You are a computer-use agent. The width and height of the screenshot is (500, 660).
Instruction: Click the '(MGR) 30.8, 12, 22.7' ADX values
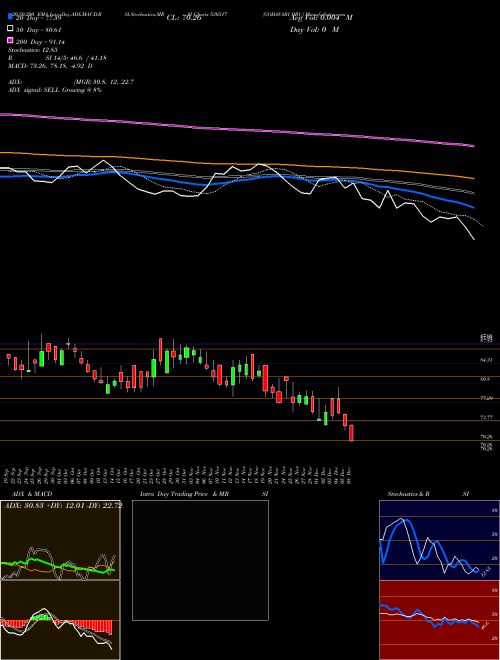(104, 82)
